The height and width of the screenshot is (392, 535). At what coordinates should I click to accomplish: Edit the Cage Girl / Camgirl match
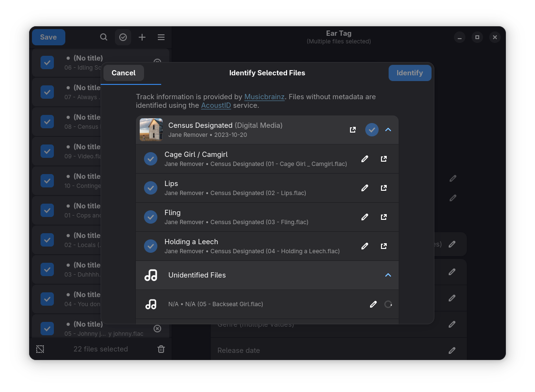click(365, 159)
